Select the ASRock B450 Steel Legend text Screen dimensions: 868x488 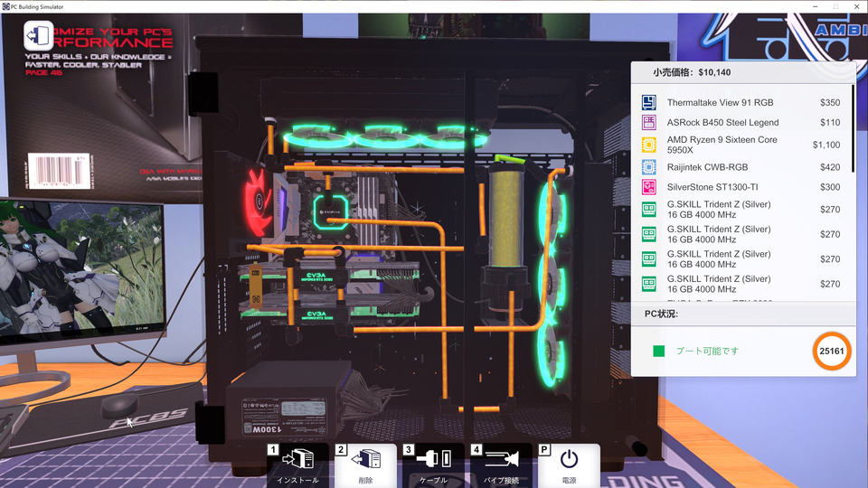[722, 122]
